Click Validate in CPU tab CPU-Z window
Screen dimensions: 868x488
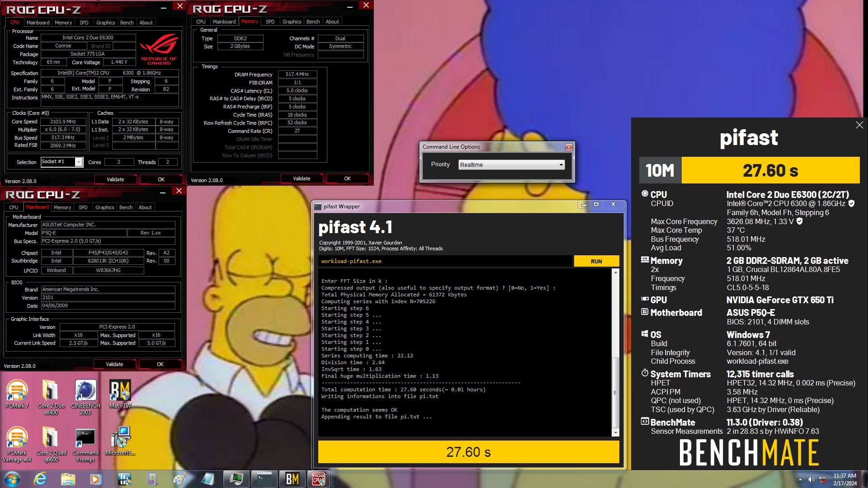(115, 179)
